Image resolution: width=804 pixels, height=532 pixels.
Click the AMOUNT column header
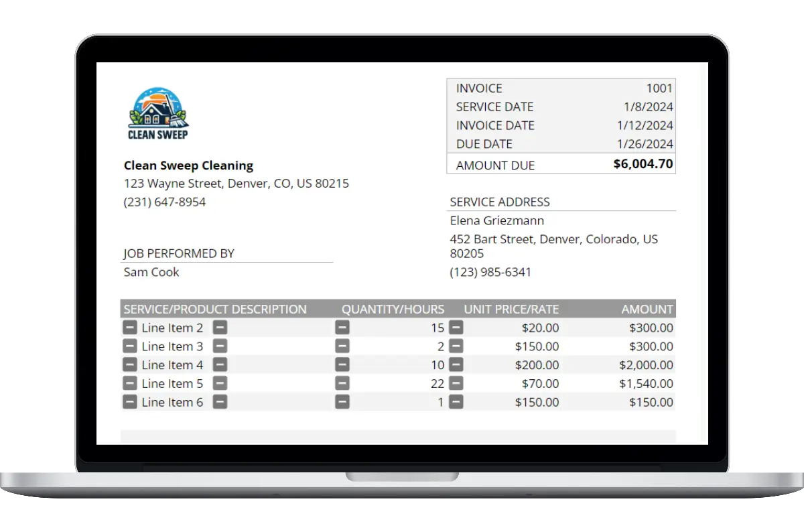tap(647, 309)
